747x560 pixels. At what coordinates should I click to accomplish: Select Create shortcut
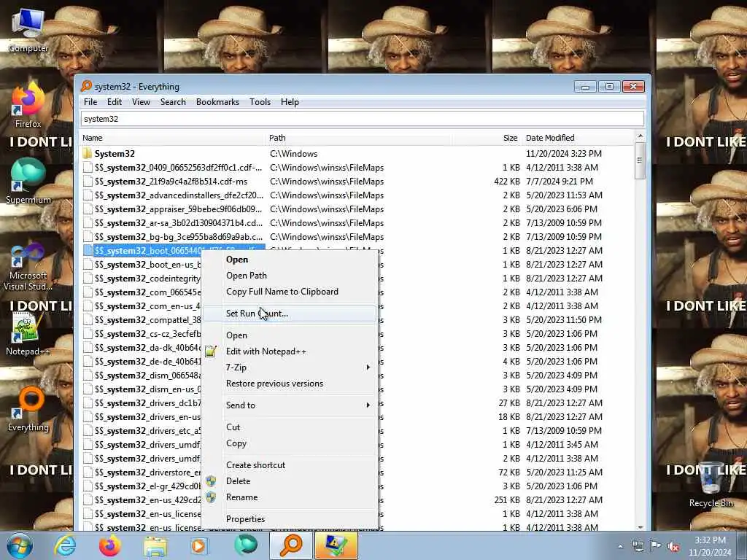(x=289, y=465)
